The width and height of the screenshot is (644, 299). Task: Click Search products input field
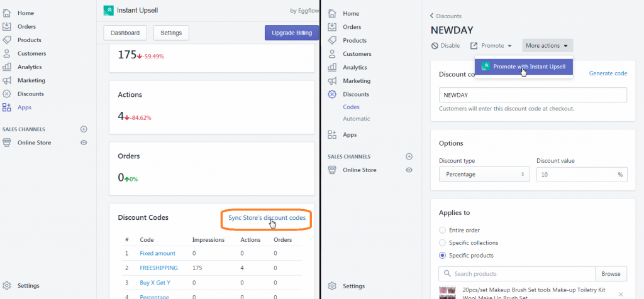(x=517, y=274)
